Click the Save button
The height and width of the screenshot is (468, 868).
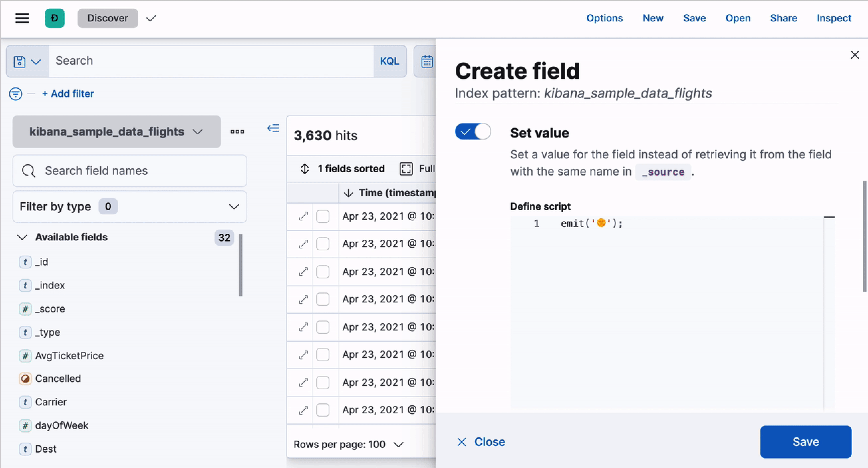click(x=806, y=442)
